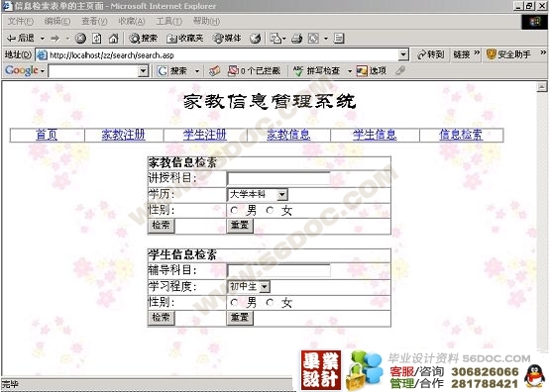Select 男 radio in 家教信息检索 form

pos(234,210)
